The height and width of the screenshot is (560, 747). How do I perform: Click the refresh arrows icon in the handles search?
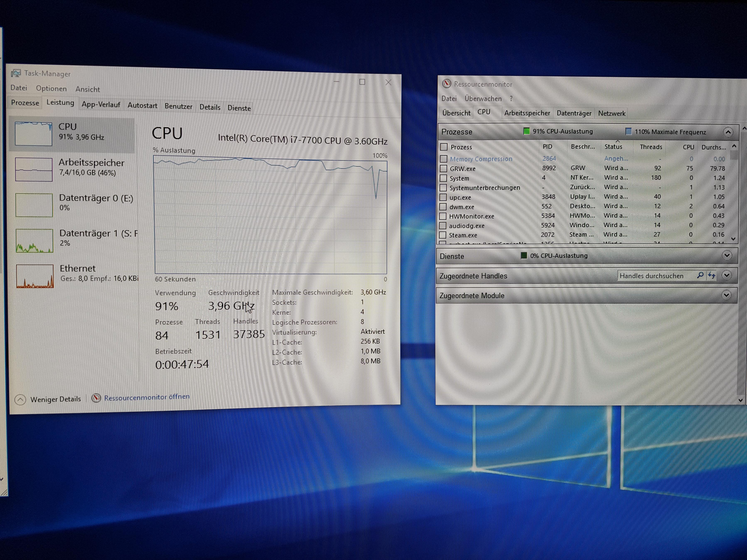711,275
